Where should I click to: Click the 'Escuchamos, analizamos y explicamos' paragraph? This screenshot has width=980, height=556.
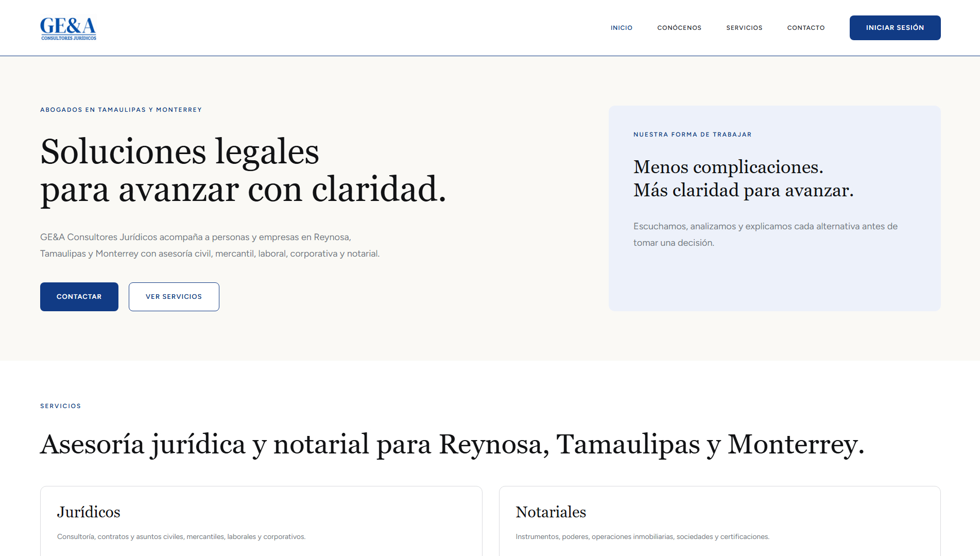[765, 234]
